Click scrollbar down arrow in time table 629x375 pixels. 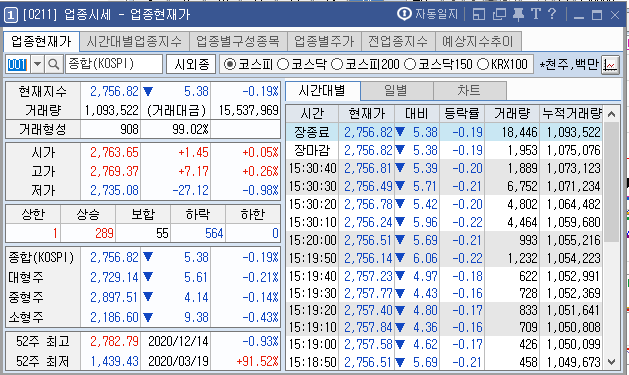[x=611, y=362]
